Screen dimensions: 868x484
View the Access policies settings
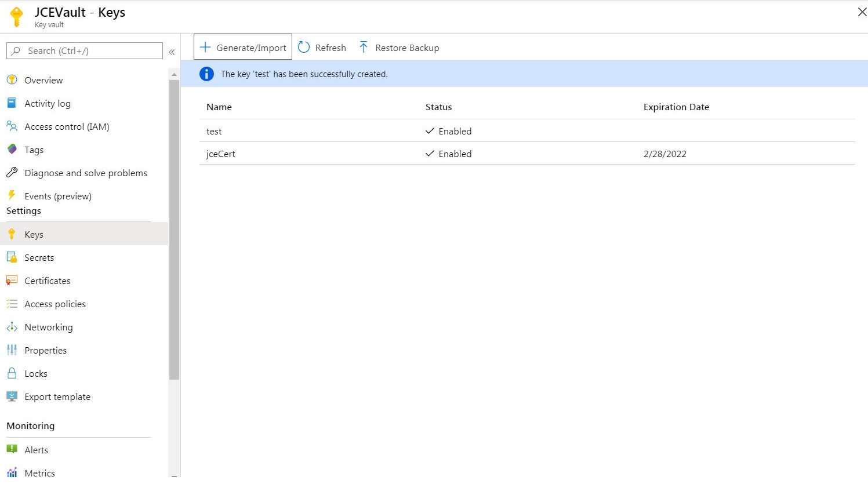55,304
